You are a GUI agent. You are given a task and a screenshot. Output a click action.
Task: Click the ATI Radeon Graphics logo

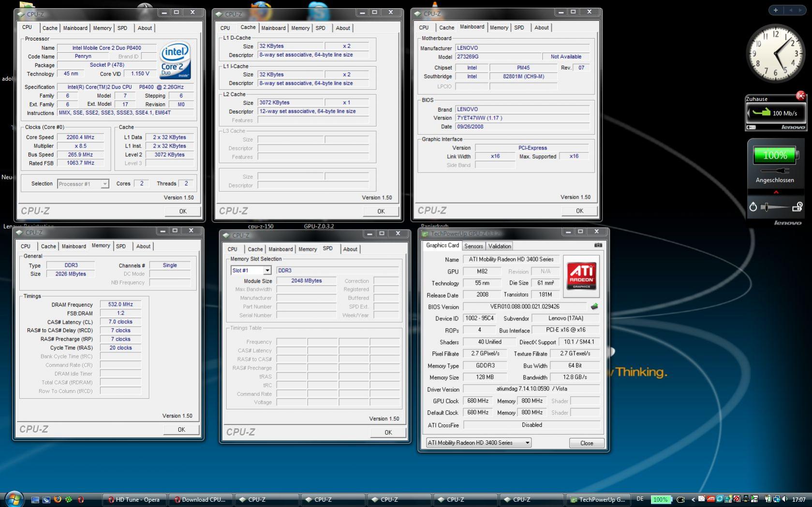(x=581, y=275)
